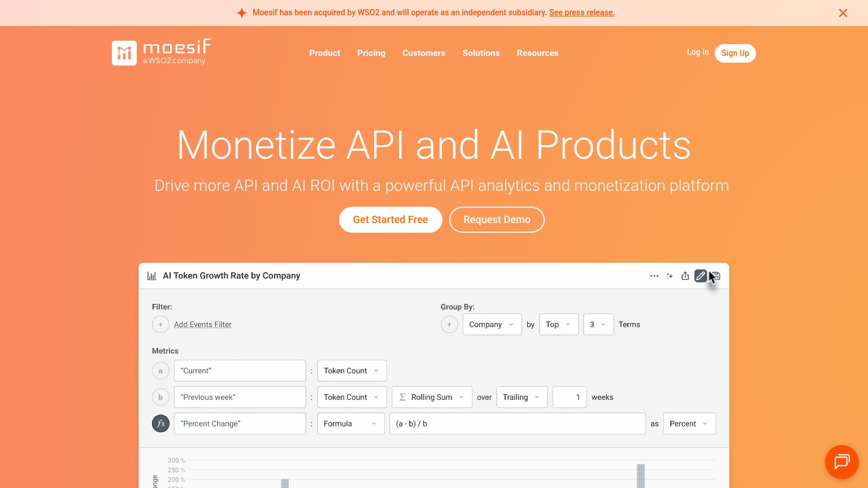This screenshot has height=488, width=868.
Task: Open the Company group-by dropdown
Action: [x=492, y=324]
